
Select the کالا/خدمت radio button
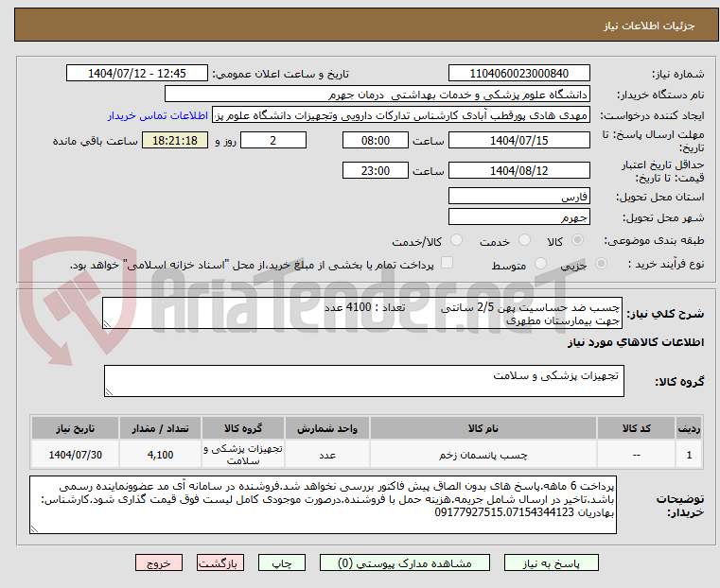click(456, 240)
